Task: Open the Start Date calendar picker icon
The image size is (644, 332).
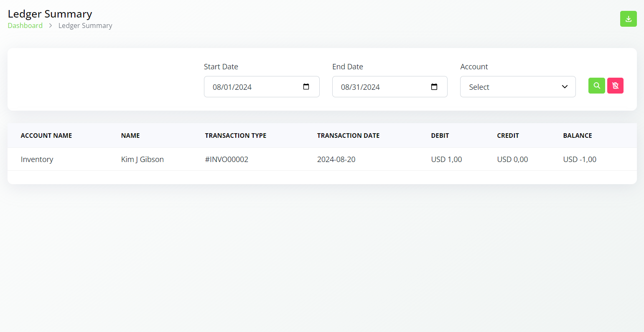Action: [306, 87]
